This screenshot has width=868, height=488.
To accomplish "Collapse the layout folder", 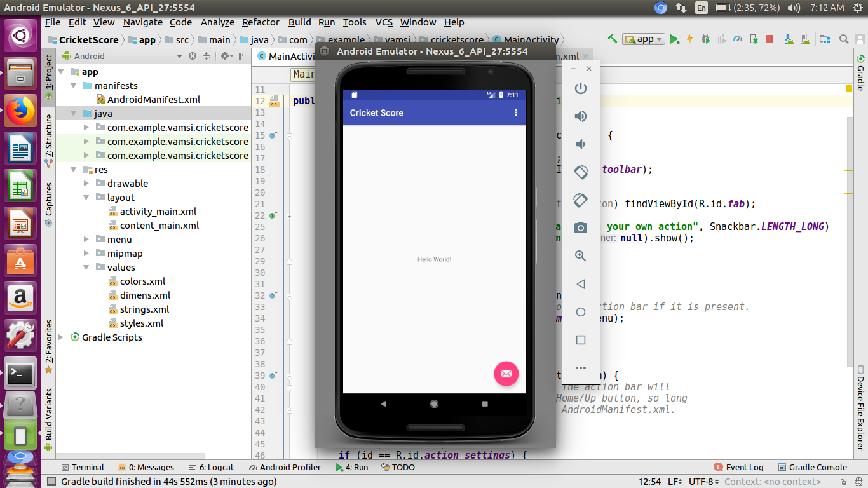I will (86, 198).
